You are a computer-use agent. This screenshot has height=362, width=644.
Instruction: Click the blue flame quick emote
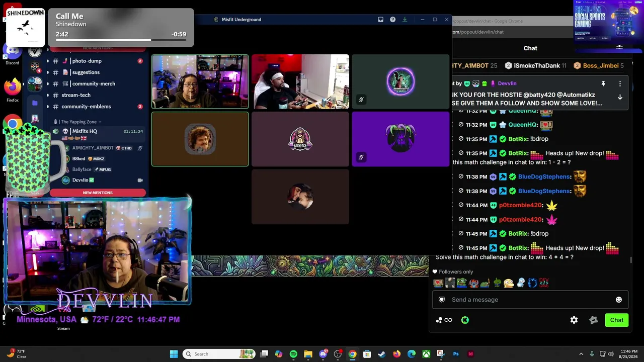coord(532,283)
